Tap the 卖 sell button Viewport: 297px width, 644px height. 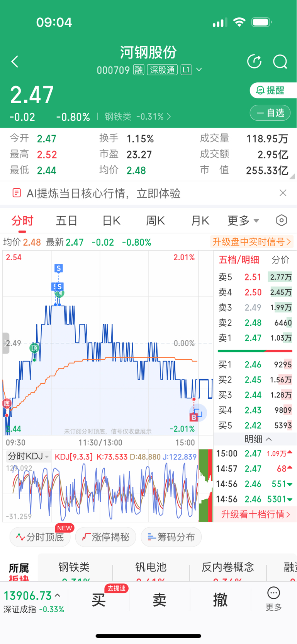click(160, 600)
